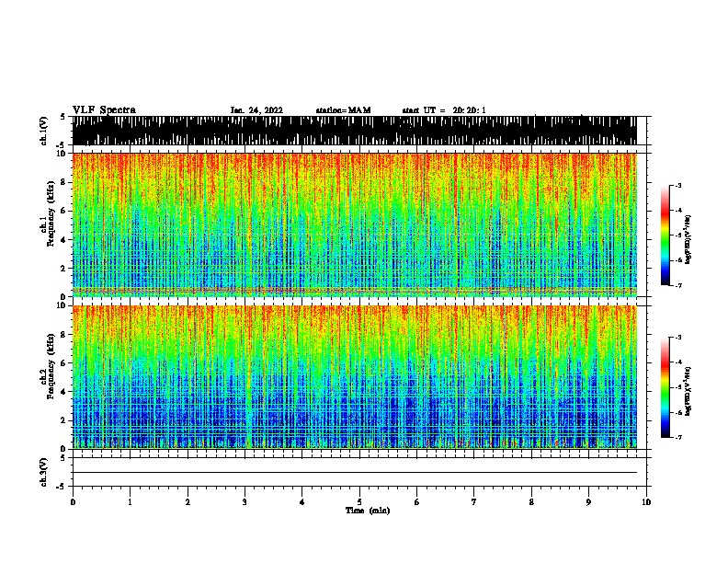Click the time axis tick label "3"

coord(245,502)
